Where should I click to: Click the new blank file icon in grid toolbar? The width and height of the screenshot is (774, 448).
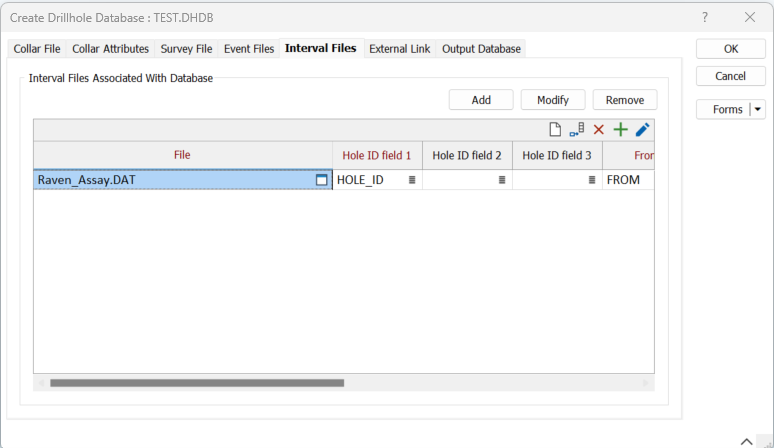pyautogui.click(x=555, y=129)
